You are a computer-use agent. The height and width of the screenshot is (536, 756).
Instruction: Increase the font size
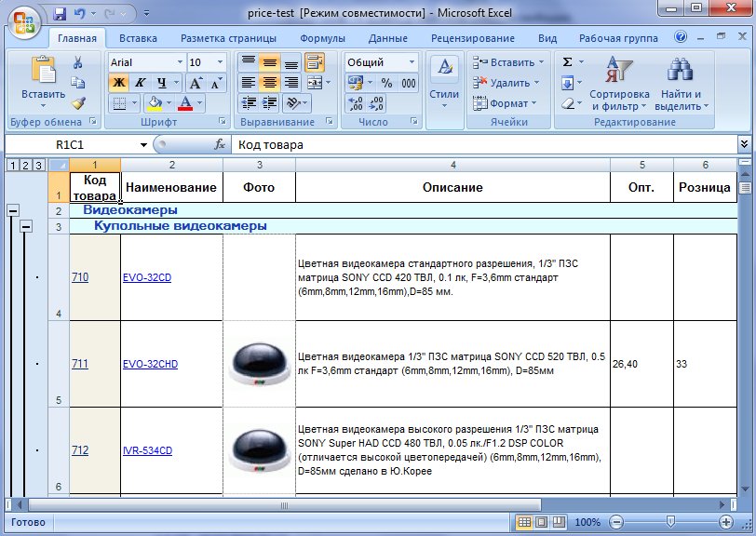pos(196,83)
